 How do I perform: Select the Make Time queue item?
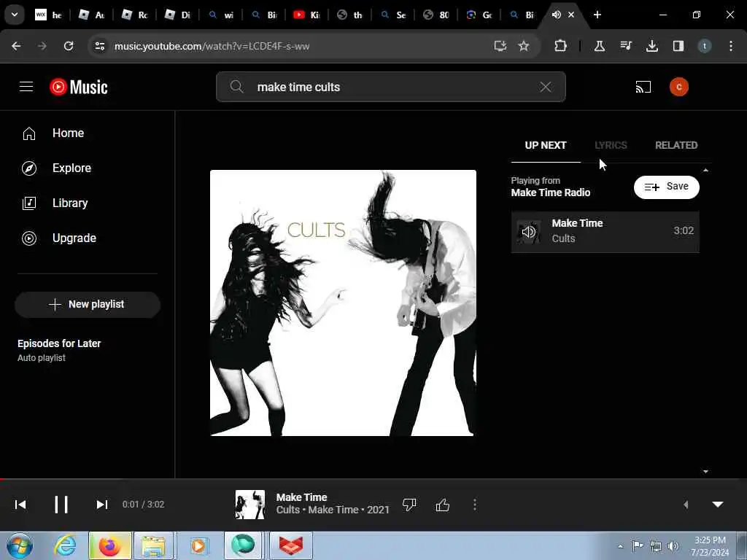(605, 231)
